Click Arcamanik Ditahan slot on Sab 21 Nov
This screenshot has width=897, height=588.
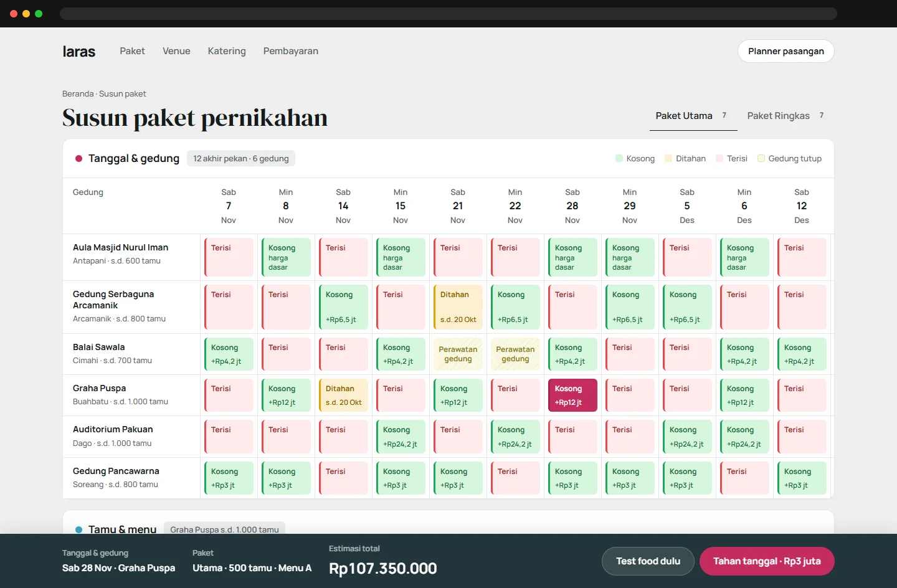coord(458,307)
